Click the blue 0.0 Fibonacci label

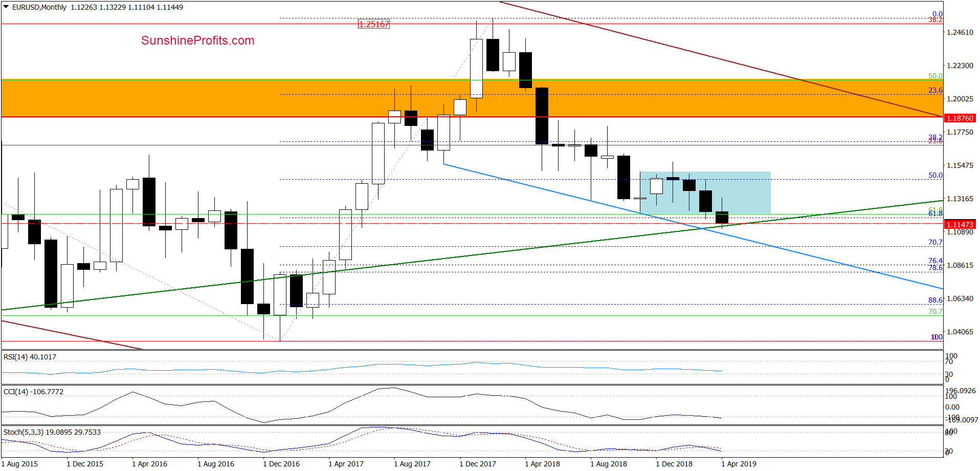(937, 14)
